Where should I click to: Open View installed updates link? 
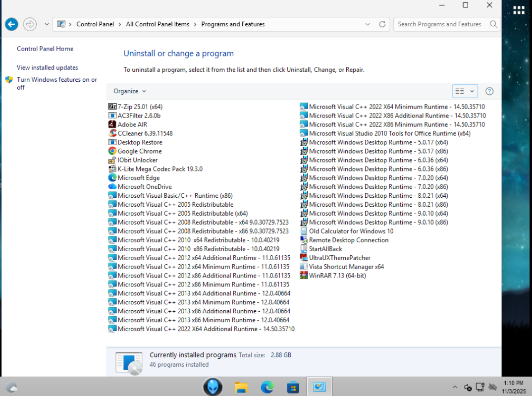47,67
